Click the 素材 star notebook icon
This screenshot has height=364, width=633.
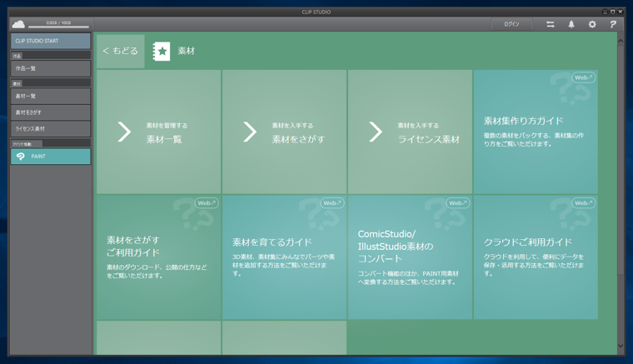[162, 52]
